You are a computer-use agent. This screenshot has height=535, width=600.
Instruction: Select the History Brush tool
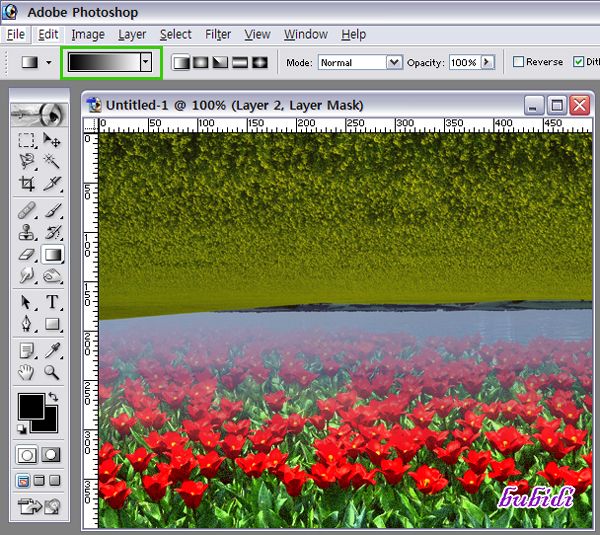[x=52, y=232]
